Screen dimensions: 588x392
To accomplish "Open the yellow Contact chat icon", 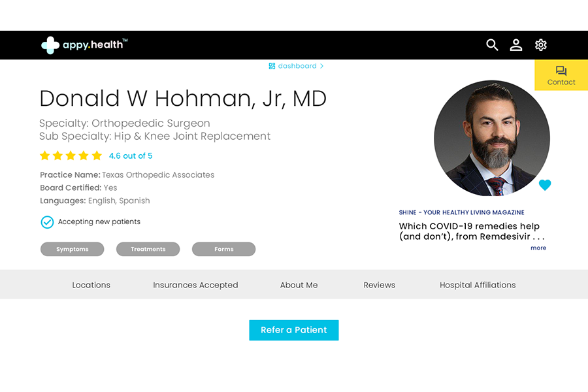I will pos(561,71).
